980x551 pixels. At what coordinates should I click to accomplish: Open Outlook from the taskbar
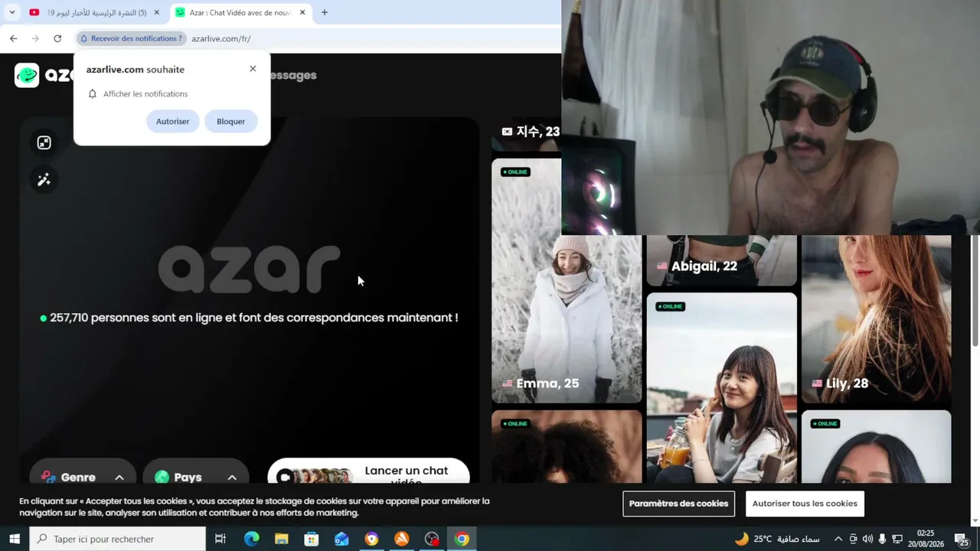341,539
